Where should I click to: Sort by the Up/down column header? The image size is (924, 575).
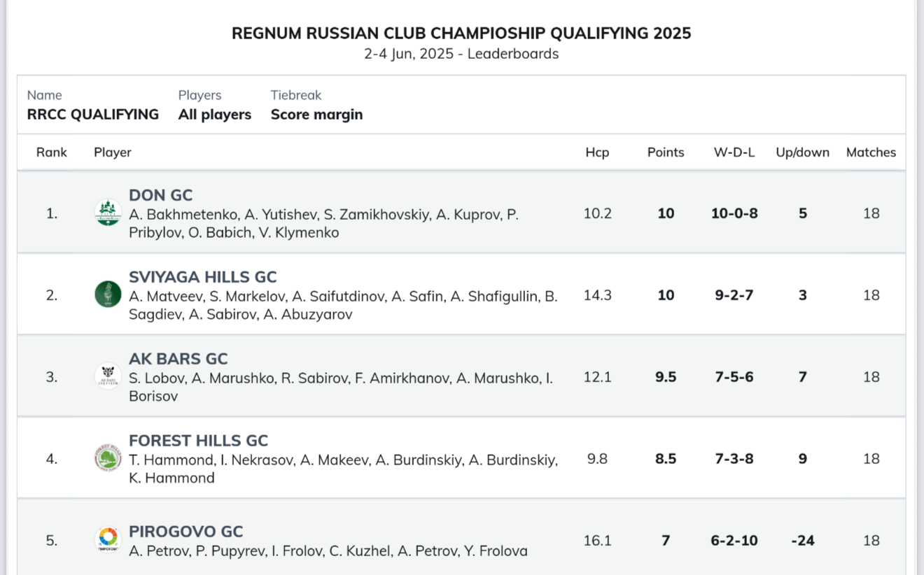pos(802,152)
